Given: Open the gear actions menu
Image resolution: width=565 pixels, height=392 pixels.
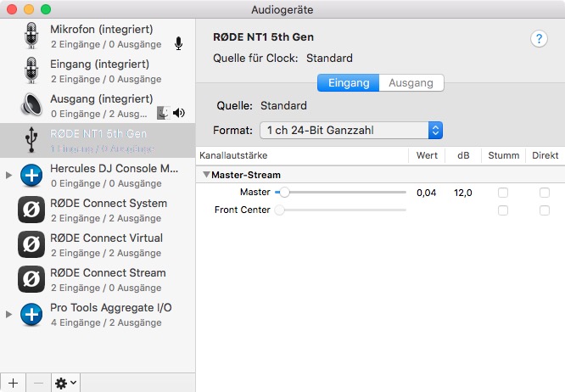Looking at the screenshot, I should [65, 383].
